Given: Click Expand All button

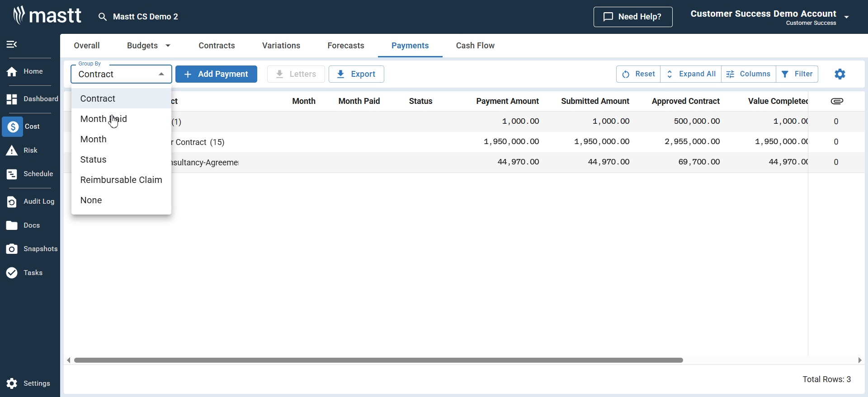Looking at the screenshot, I should (x=691, y=74).
